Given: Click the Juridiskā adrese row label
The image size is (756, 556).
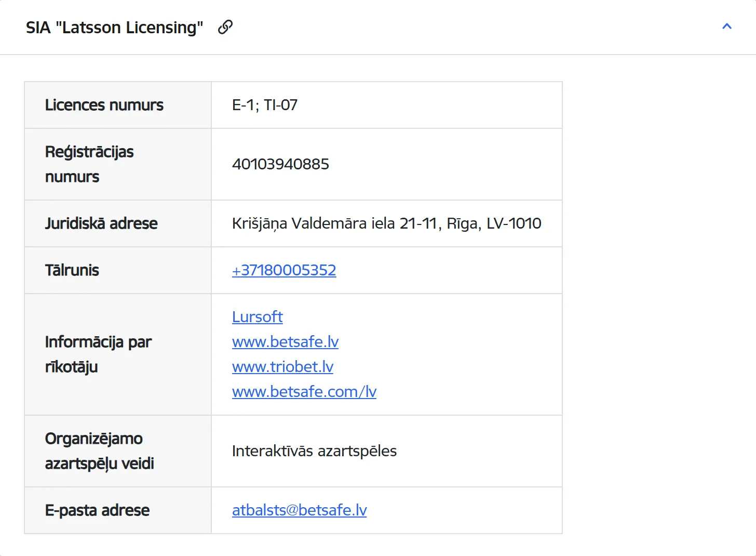Looking at the screenshot, I should [101, 223].
